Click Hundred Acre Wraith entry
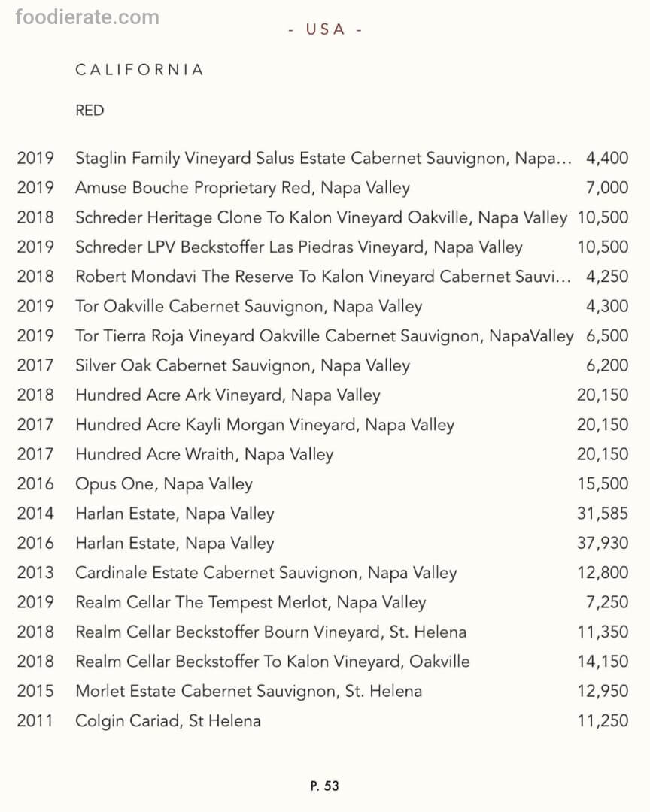 coord(204,454)
